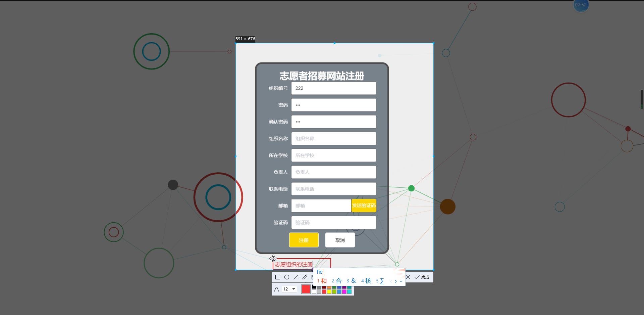Click the 联系电话 input field

(334, 189)
